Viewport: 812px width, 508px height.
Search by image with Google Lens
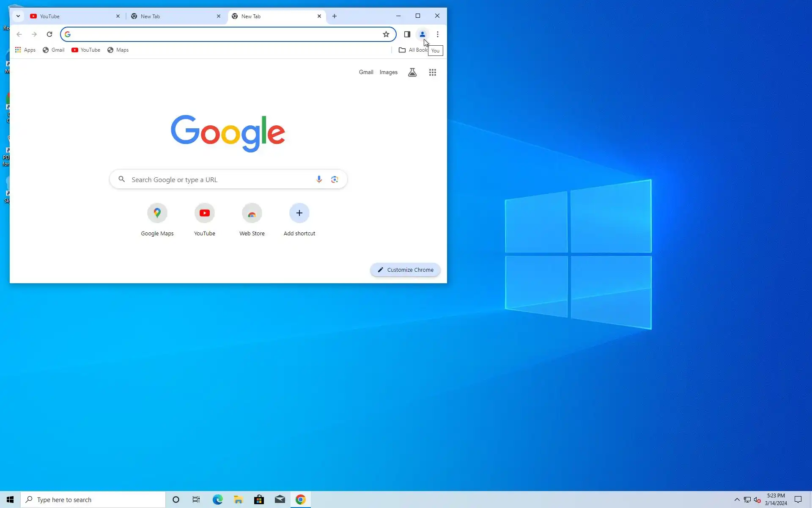[335, 179]
